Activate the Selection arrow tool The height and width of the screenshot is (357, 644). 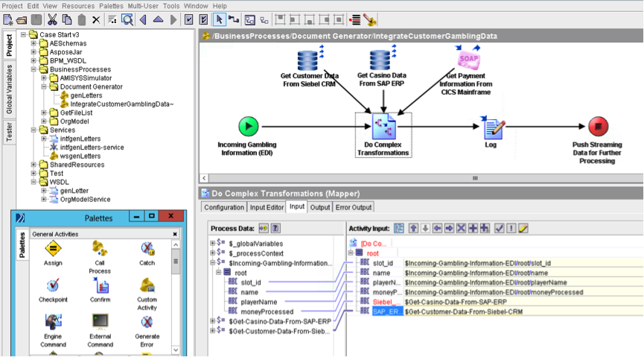point(219,19)
